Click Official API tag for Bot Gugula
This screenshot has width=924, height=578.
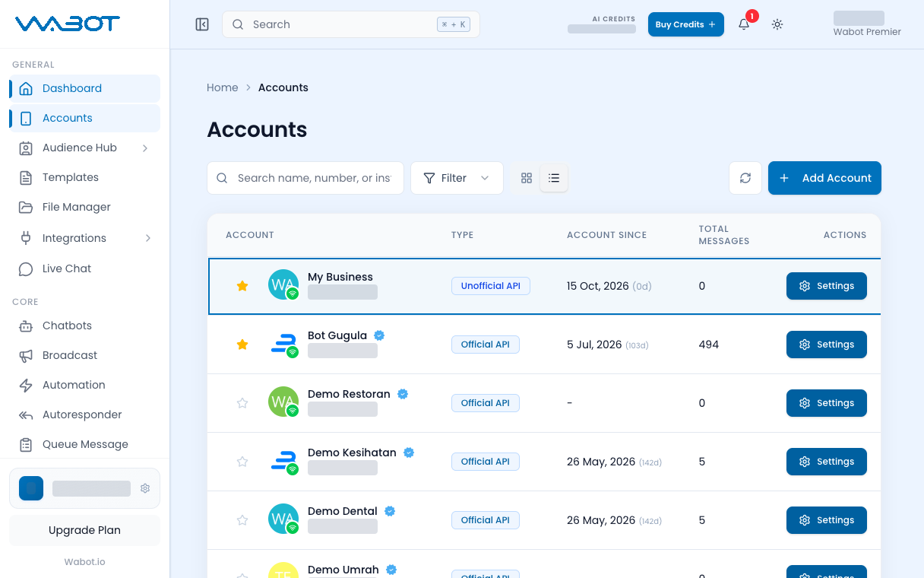click(x=486, y=345)
